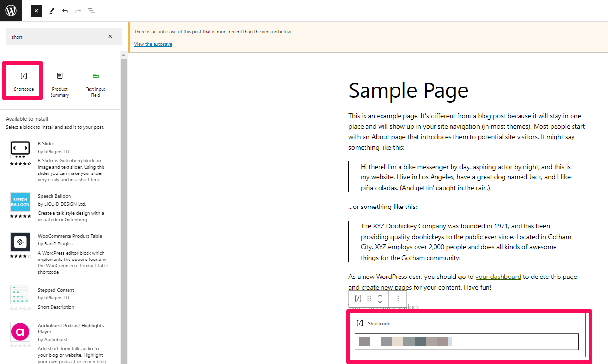
Task: Click the WordPress logo button
Action: [x=11, y=11]
